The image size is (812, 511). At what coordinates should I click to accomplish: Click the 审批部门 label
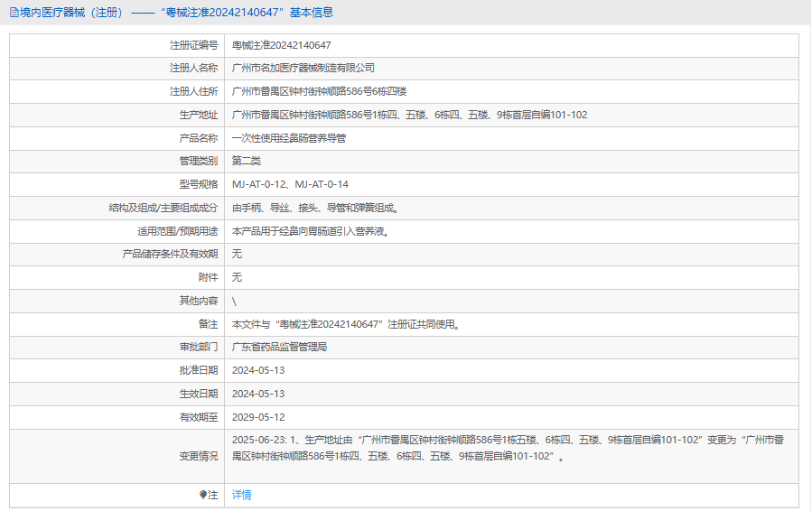click(199, 347)
